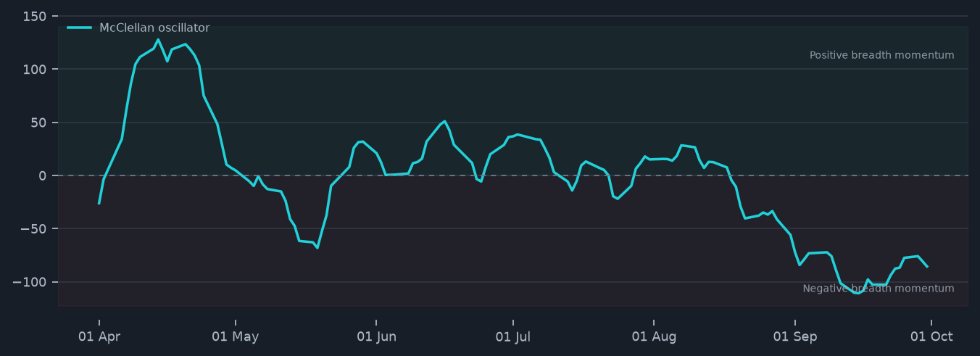Click the 01 Oct x-axis label
Screen dimensions: 980x356
click(x=931, y=336)
